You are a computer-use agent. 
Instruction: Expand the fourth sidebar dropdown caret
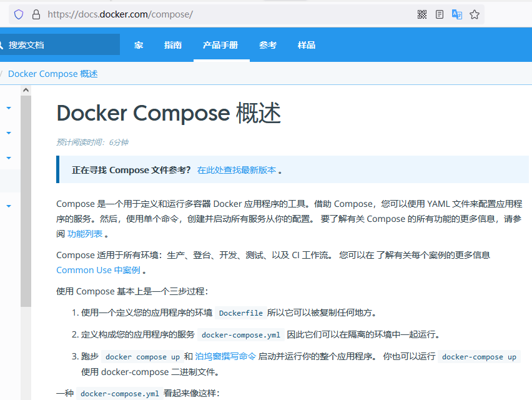click(x=9, y=206)
